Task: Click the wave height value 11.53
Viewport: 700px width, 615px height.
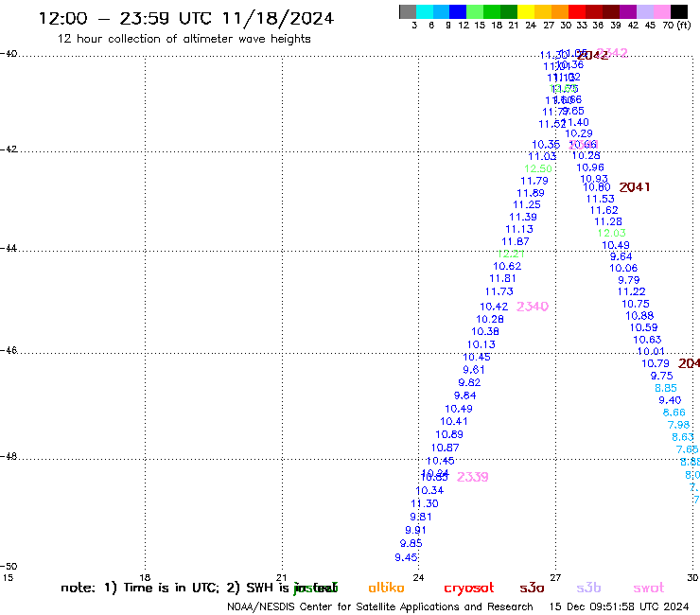Action: [x=601, y=199]
